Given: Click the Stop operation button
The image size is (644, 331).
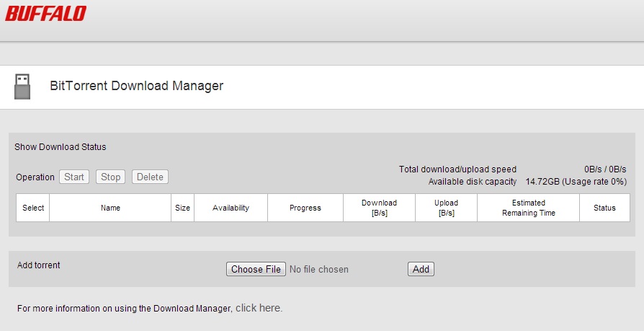Looking at the screenshot, I should [110, 177].
